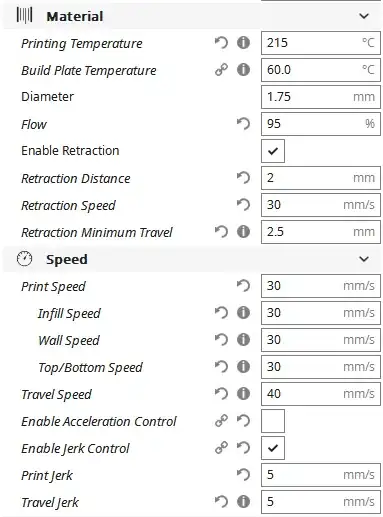This screenshot has height=517, width=383.
Task: Reset the Printing Temperature value
Action: tap(221, 43)
